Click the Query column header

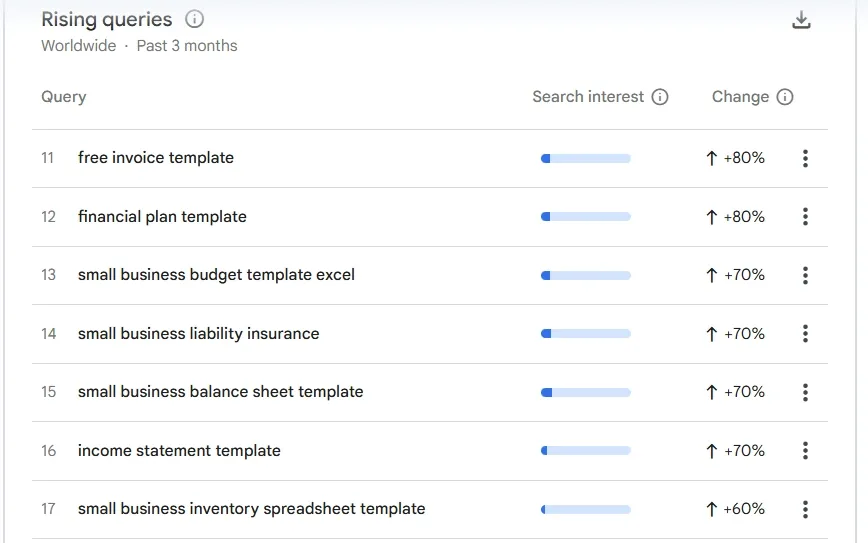(x=64, y=97)
